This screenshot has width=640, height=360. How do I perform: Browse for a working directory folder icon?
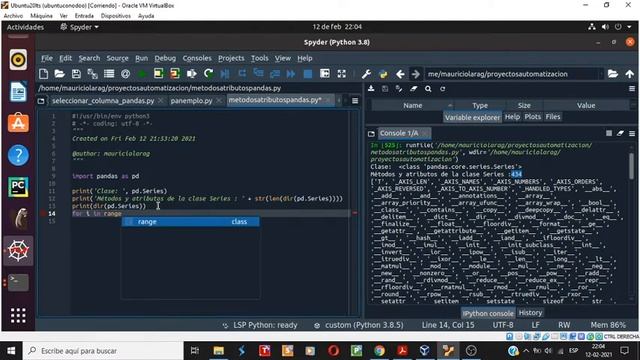point(613,74)
